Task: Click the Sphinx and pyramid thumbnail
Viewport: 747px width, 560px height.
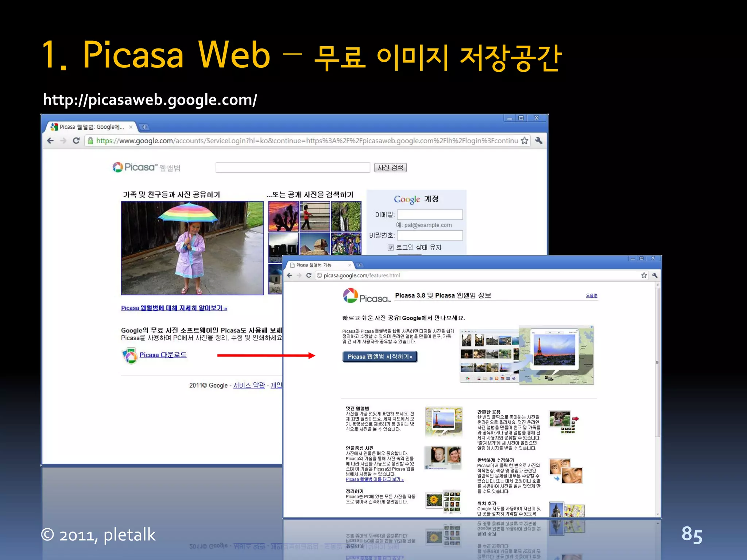Action: coord(315,244)
